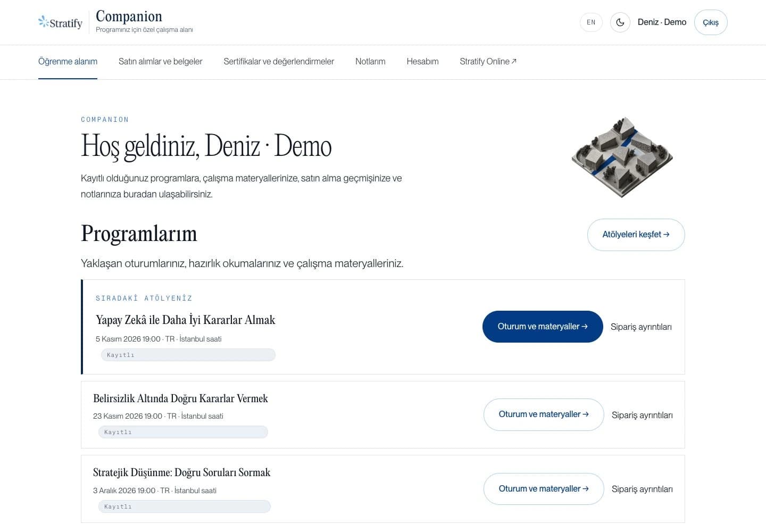
Task: Open the Stratify Online external link
Action: pyautogui.click(x=488, y=62)
